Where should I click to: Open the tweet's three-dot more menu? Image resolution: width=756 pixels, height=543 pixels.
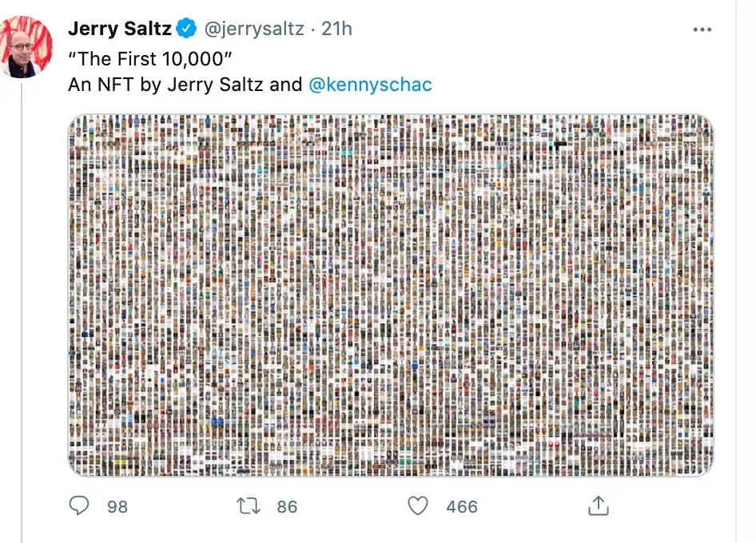pos(702,30)
